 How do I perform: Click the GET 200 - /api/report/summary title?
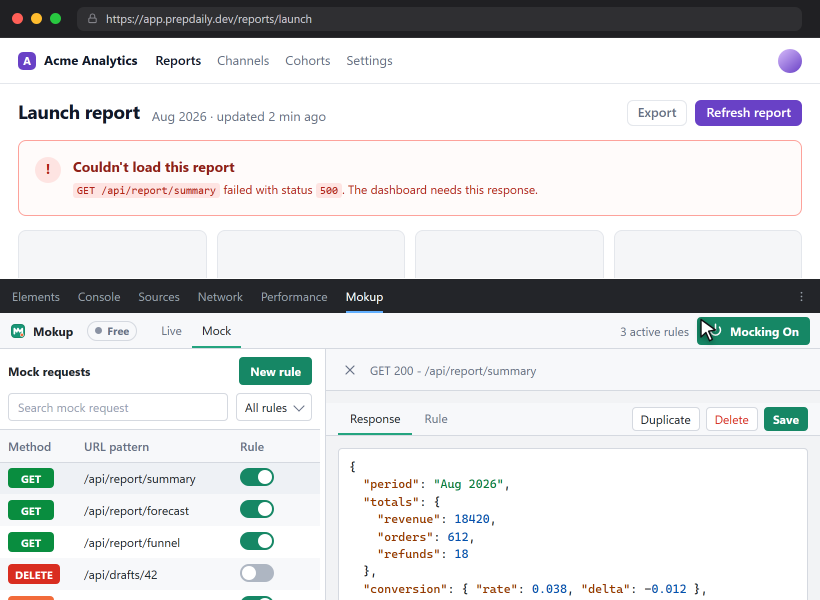click(453, 371)
